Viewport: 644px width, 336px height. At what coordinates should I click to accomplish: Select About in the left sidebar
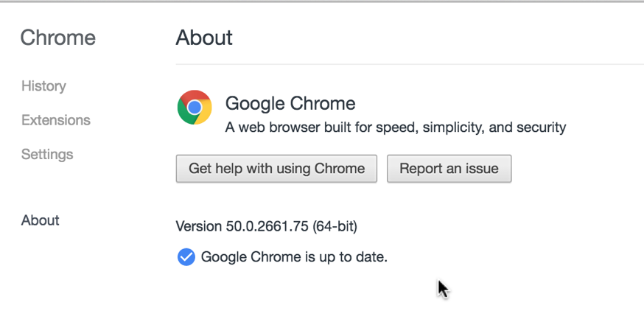pos(41,220)
